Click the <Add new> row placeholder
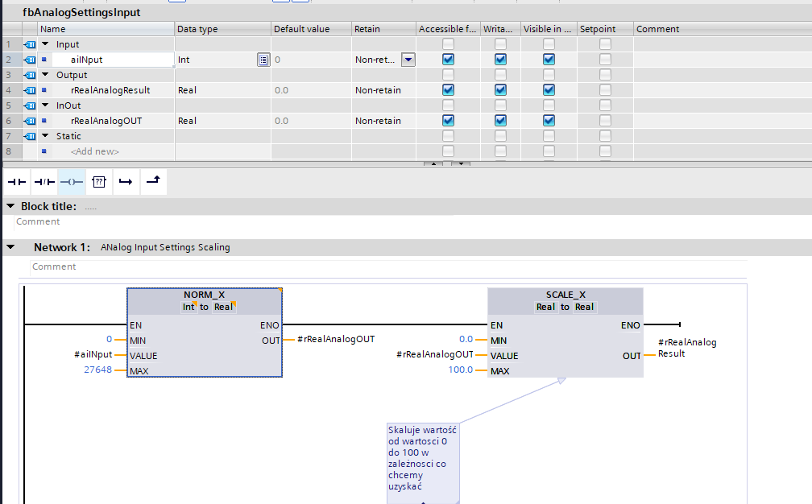 coord(95,151)
